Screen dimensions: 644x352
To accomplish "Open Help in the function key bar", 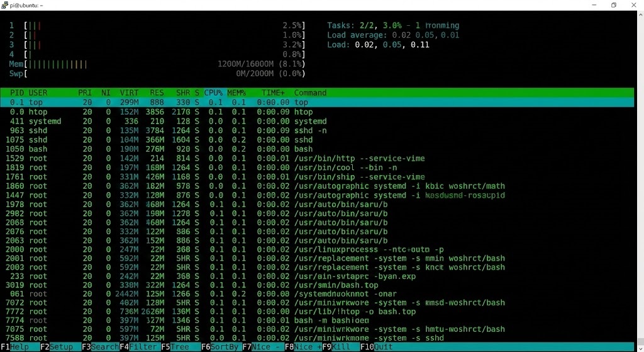I will pyautogui.click(x=19, y=347).
